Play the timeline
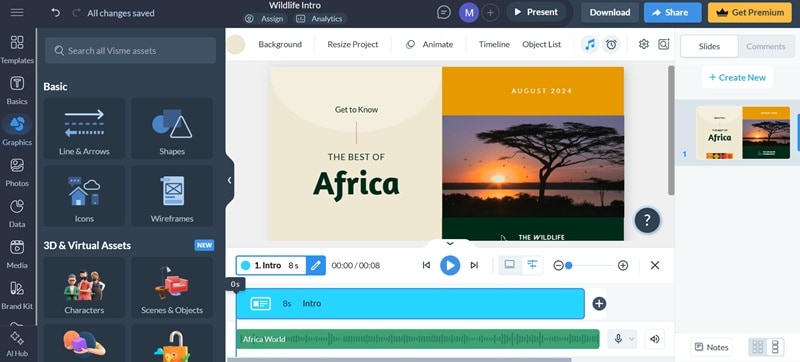Viewport: 800px width, 362px height. (450, 265)
